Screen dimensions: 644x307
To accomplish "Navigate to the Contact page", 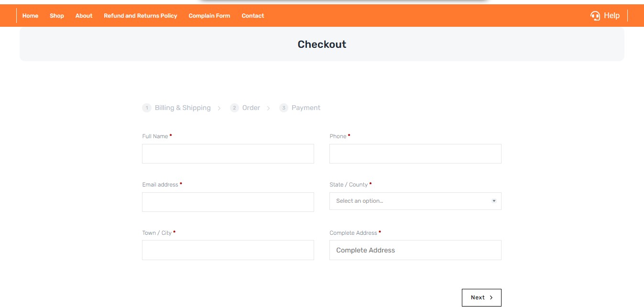I will click(253, 16).
